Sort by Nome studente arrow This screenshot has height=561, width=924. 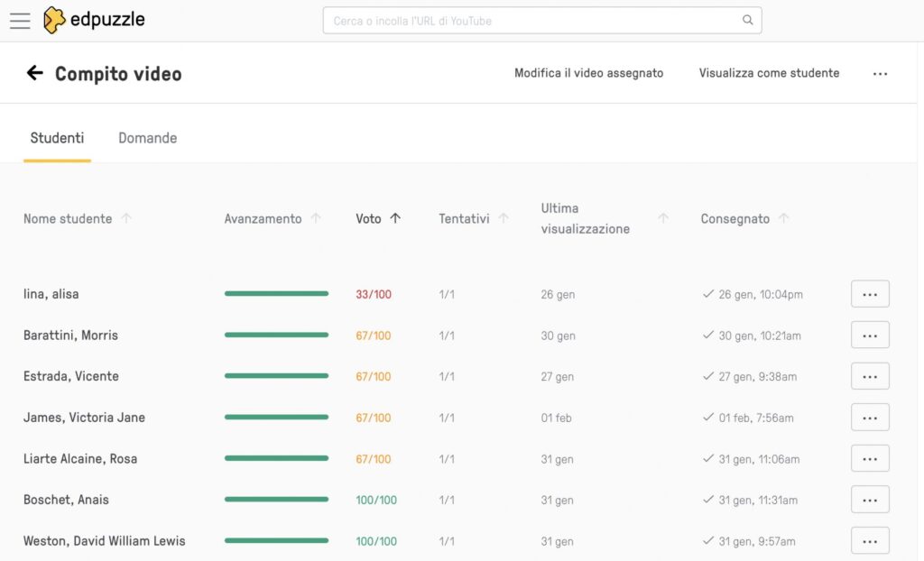(x=126, y=218)
